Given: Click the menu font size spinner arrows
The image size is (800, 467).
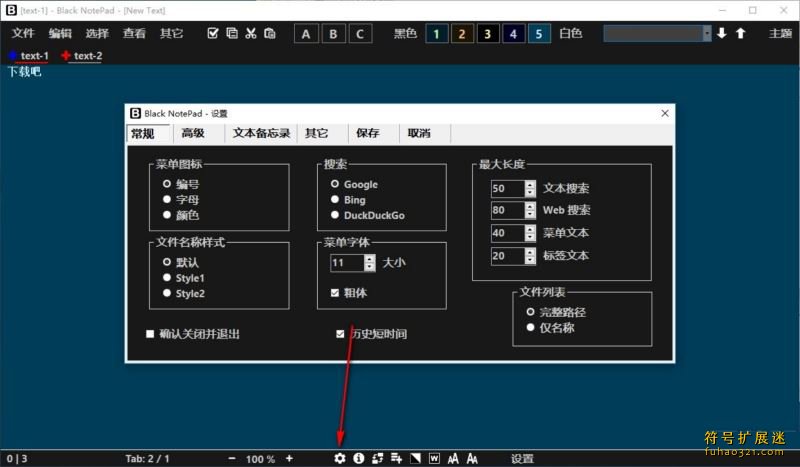Looking at the screenshot, I should click(370, 263).
